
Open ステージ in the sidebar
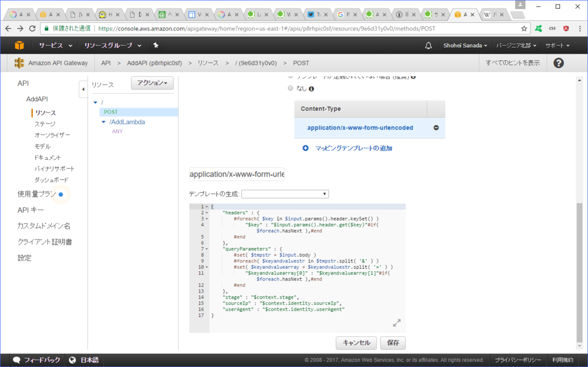(45, 124)
